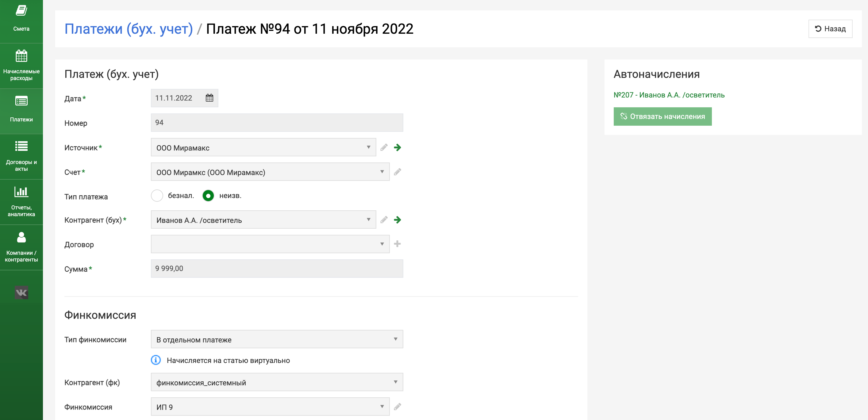The width and height of the screenshot is (868, 420).
Task: Click the VK logo in the sidebar
Action: click(21, 292)
